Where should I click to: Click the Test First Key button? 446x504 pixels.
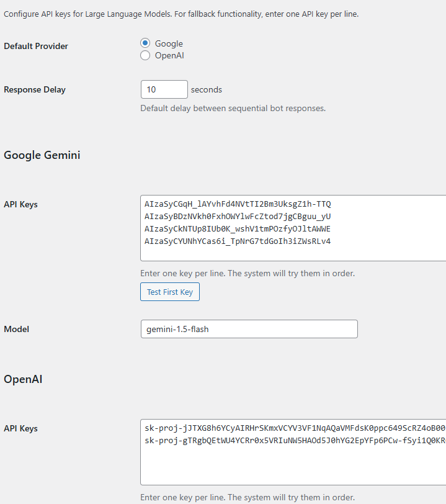170,292
